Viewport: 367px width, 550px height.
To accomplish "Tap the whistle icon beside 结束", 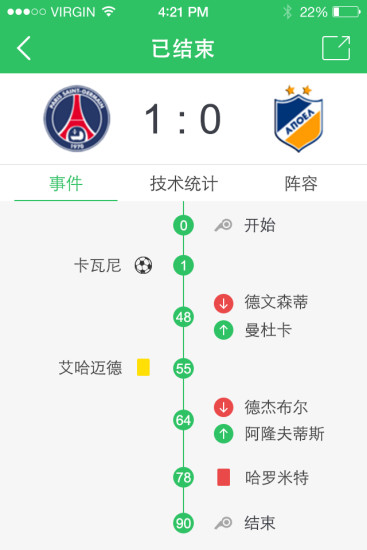I will [223, 523].
